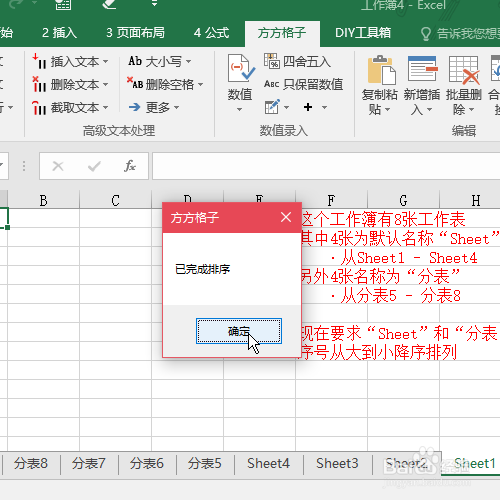The height and width of the screenshot is (500, 500).
Task: Open the 删除空格 dropdown
Action: pos(200,84)
